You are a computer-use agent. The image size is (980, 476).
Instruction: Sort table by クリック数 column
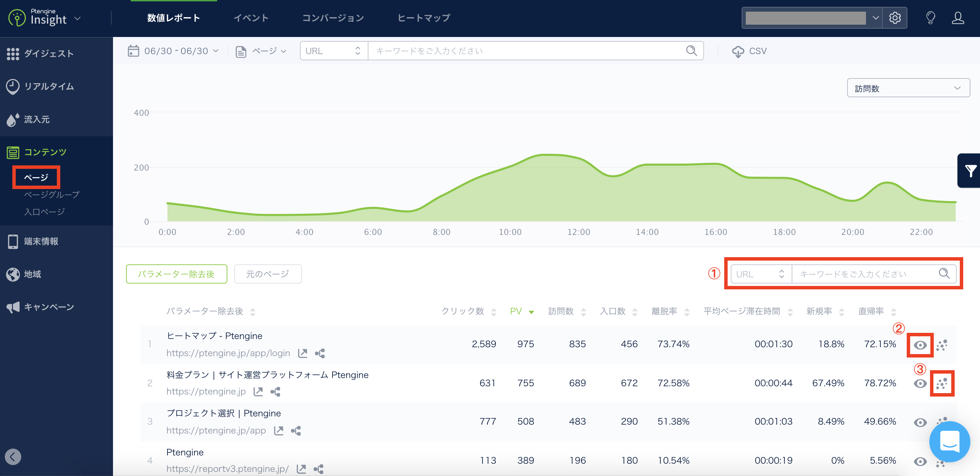(x=469, y=311)
